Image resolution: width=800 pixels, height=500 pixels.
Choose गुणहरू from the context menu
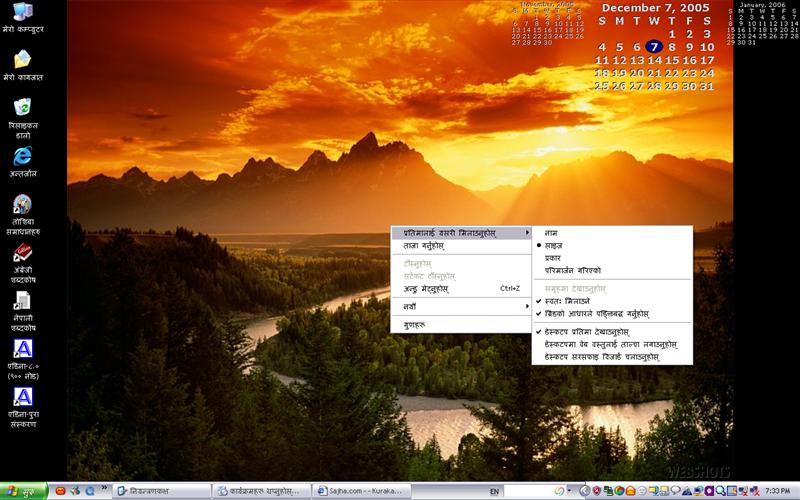pos(415,325)
